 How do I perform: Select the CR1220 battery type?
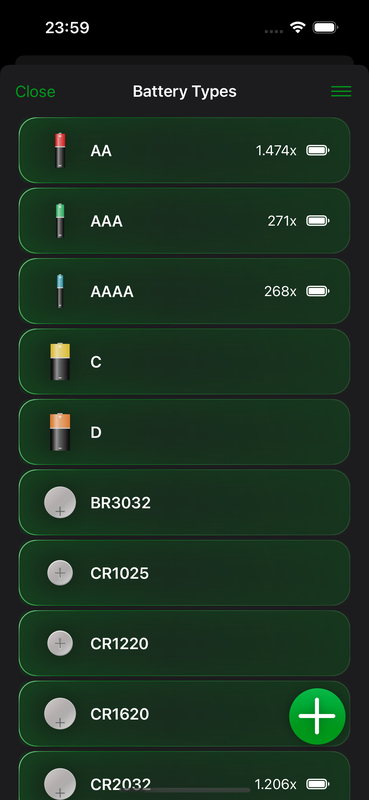click(184, 643)
